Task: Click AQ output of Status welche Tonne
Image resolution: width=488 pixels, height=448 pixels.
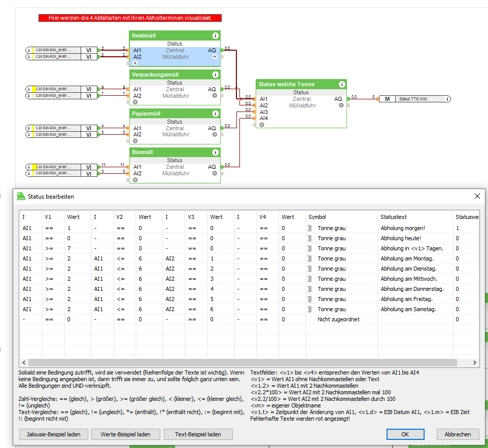Action: pyautogui.click(x=338, y=99)
